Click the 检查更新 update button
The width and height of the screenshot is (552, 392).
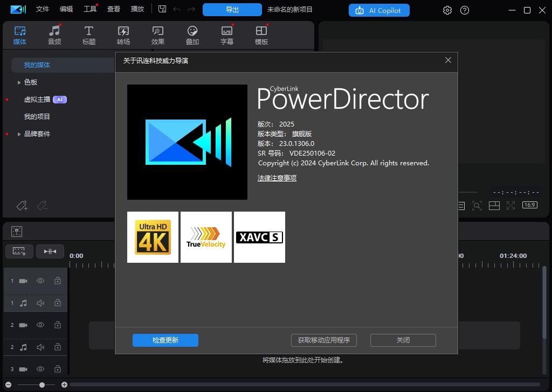coord(165,340)
